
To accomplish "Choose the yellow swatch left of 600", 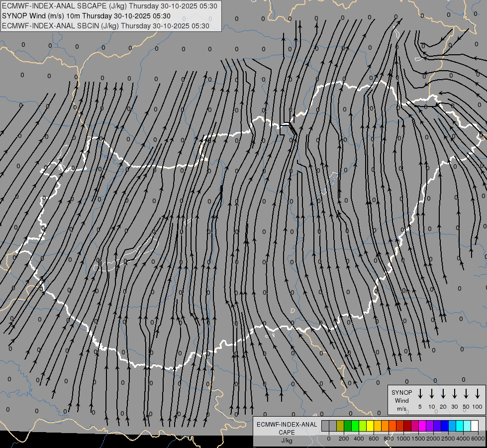I will 370,426.
